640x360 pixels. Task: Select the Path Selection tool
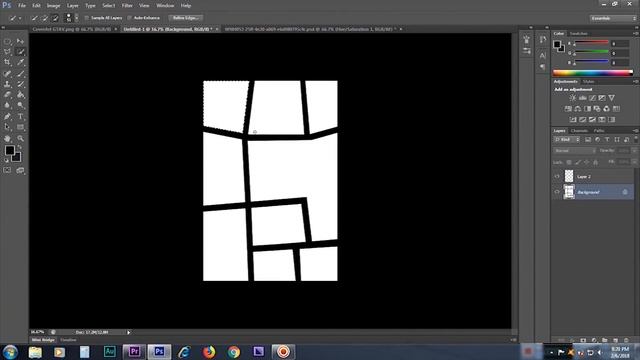click(x=7, y=127)
